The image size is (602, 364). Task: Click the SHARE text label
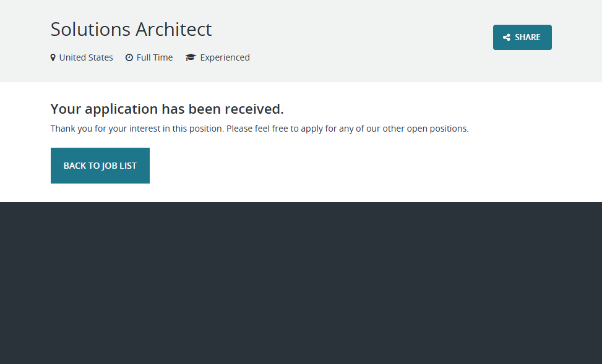tap(527, 38)
